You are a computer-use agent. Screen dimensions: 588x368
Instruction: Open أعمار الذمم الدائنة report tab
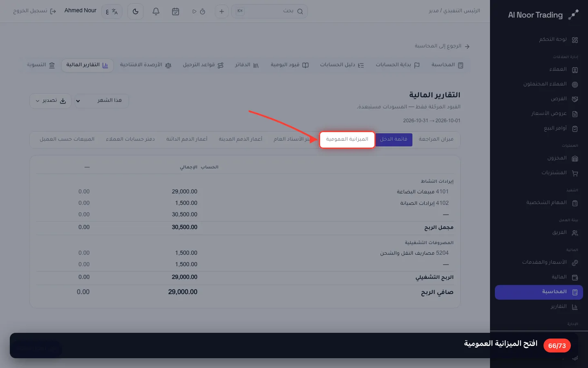pyautogui.click(x=187, y=139)
